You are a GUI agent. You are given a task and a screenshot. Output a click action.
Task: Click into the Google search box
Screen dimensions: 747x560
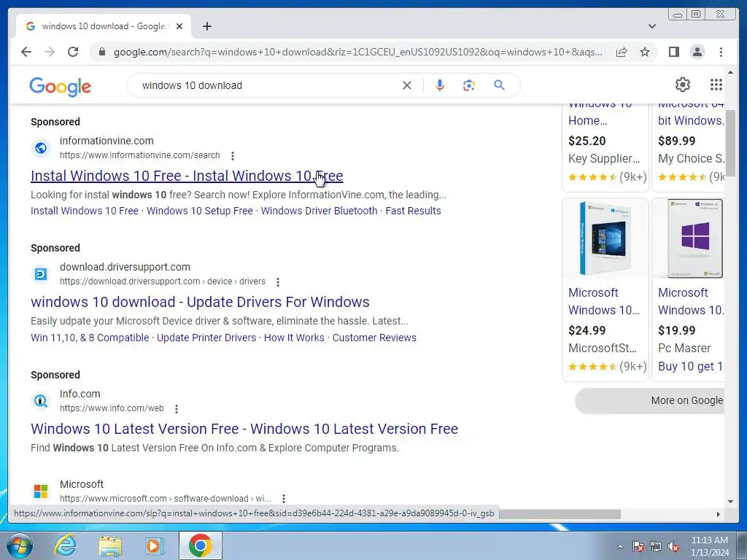coord(269,85)
